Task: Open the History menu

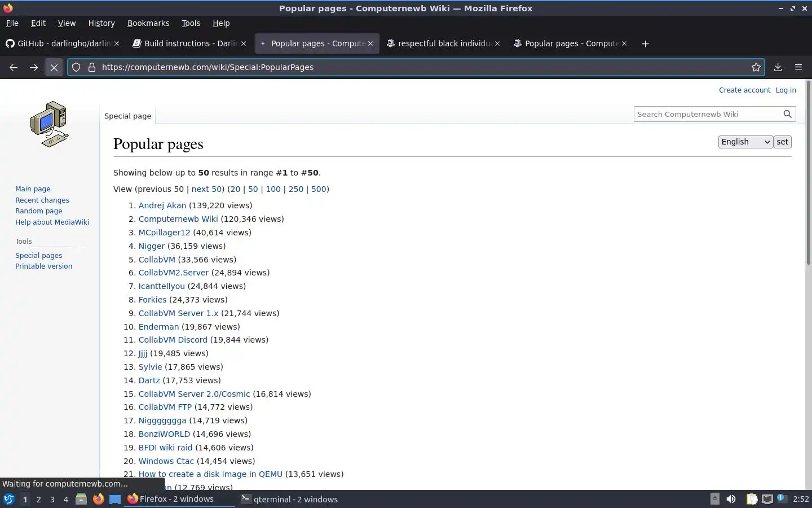Action: [x=101, y=23]
